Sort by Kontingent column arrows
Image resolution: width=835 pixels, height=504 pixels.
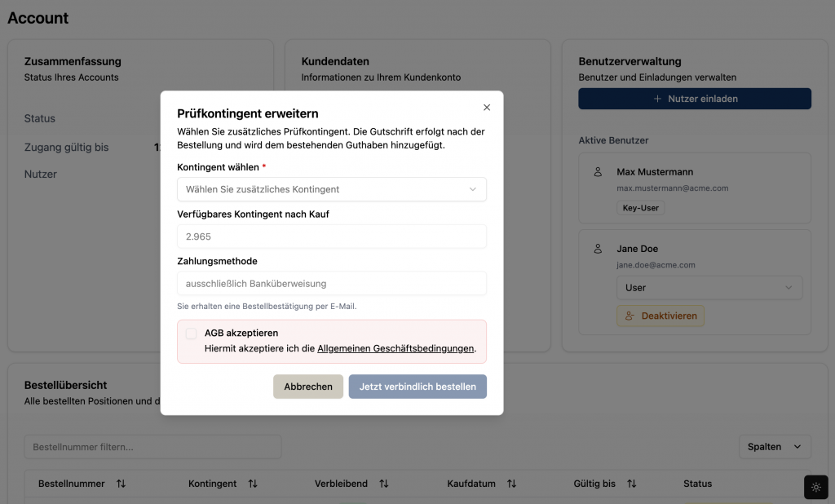pyautogui.click(x=253, y=484)
